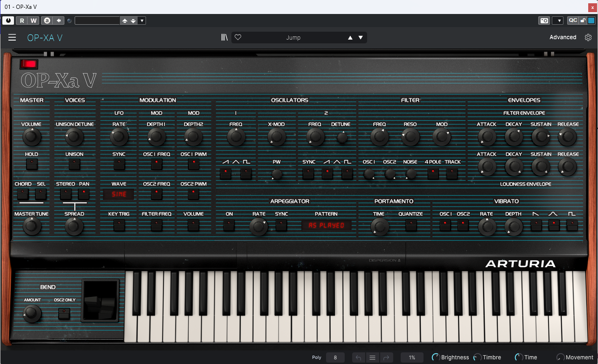
Task: Click the Time macro knob
Action: pyautogui.click(x=519, y=357)
